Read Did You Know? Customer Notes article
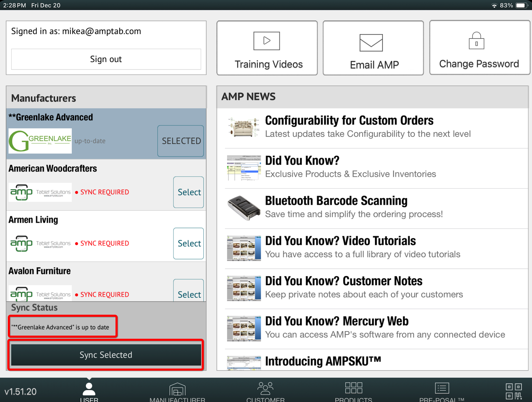The height and width of the screenshot is (402, 532). (343, 282)
